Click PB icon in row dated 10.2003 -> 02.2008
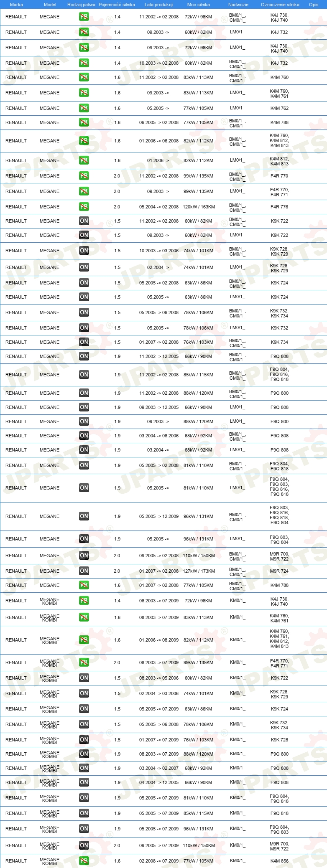The height and width of the screenshot is (868, 327). coord(84,63)
